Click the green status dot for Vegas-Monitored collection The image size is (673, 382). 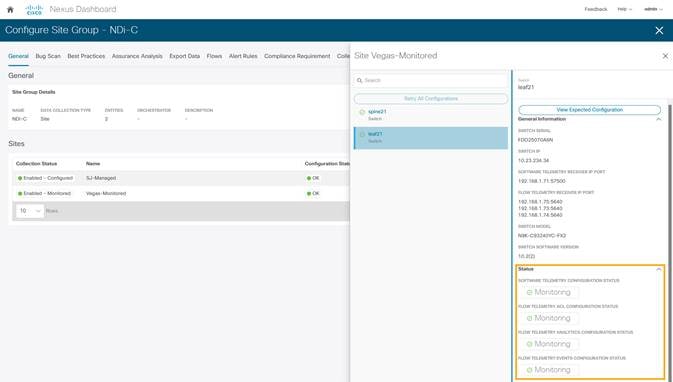pyautogui.click(x=20, y=194)
